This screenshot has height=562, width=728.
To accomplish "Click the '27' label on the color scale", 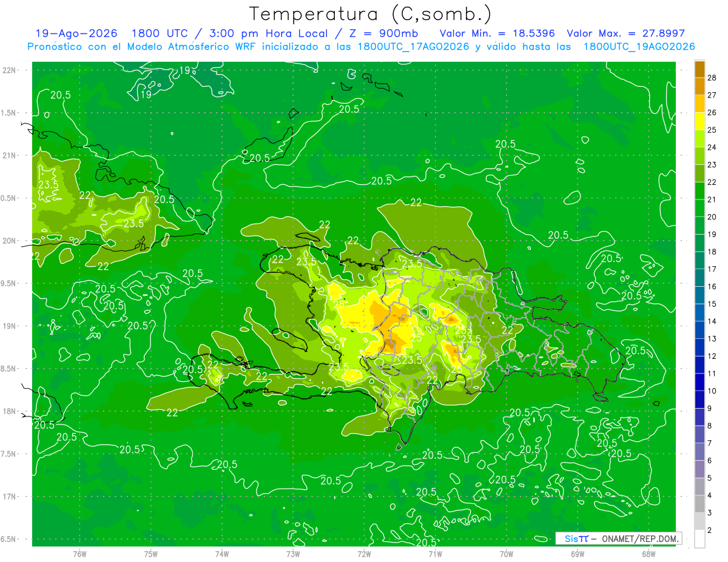I will pos(712,95).
